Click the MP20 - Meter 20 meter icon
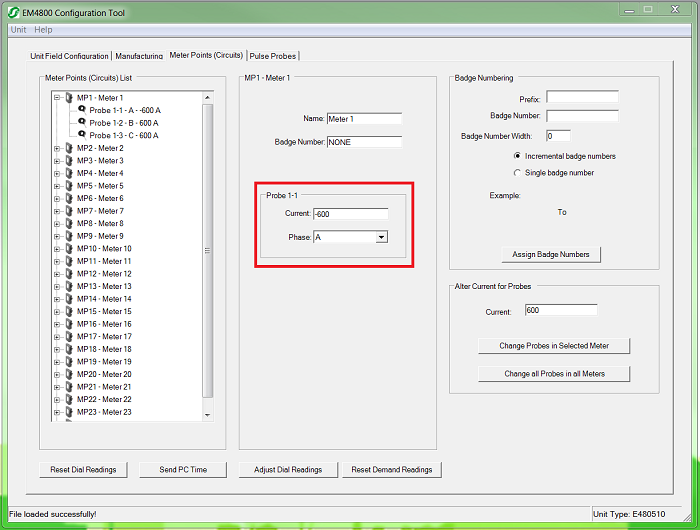 point(69,374)
